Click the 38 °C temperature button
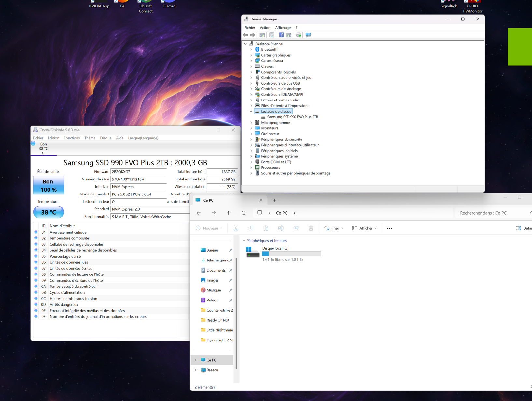 (x=49, y=212)
